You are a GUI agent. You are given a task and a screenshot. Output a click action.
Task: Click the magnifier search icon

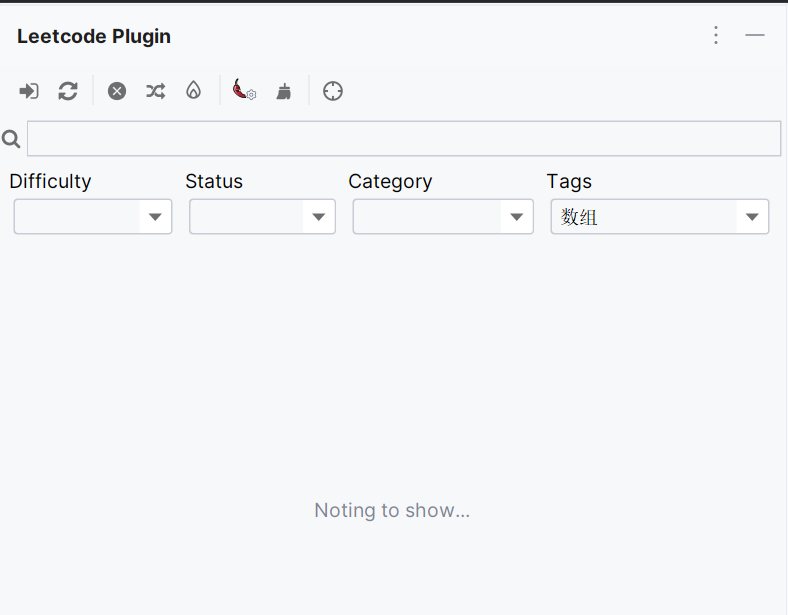click(11, 139)
